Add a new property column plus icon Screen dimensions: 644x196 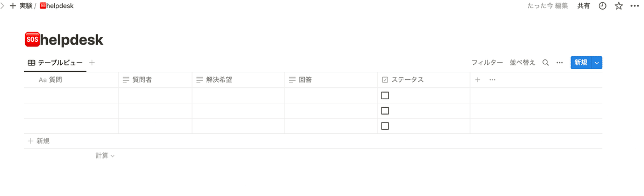coord(478,80)
